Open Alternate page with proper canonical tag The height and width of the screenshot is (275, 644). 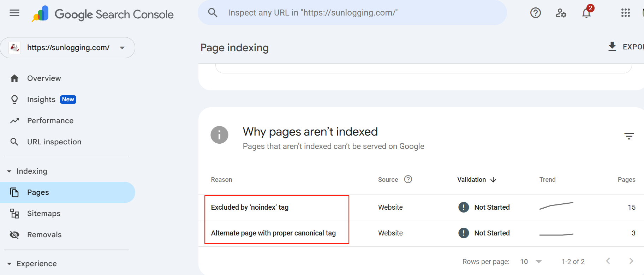273,233
